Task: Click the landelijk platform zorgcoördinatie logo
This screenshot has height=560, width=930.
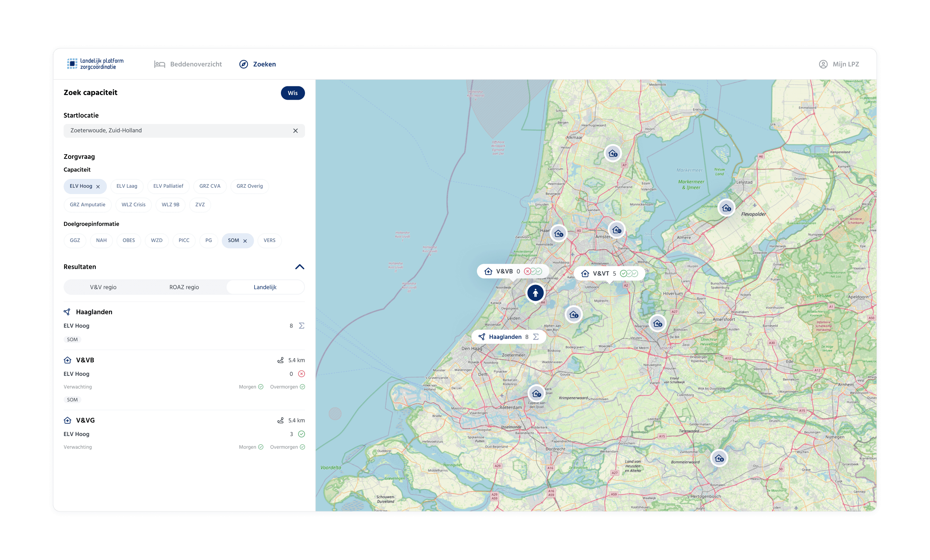Action: pyautogui.click(x=96, y=64)
